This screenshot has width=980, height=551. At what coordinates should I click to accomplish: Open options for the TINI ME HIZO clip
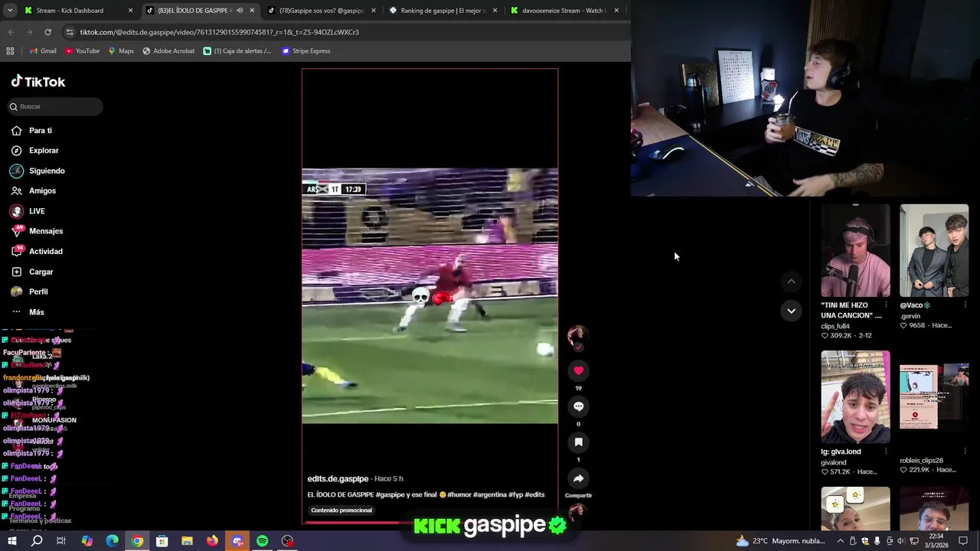pyautogui.click(x=886, y=305)
